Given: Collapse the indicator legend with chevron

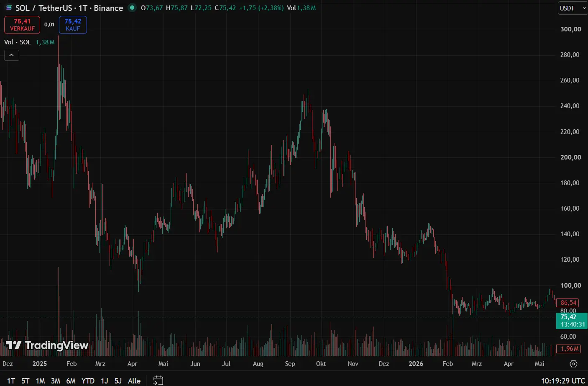Looking at the screenshot, I should click(x=12, y=55).
